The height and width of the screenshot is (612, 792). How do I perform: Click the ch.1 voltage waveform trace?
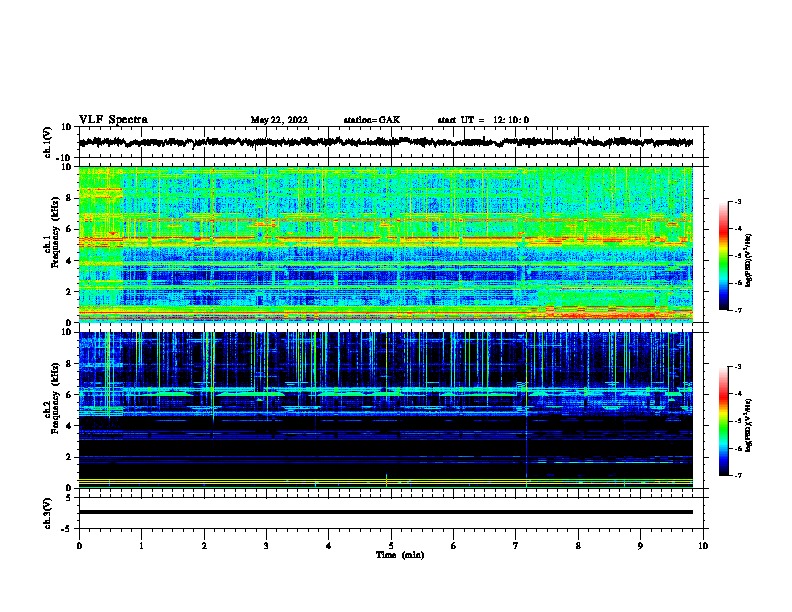coord(385,142)
